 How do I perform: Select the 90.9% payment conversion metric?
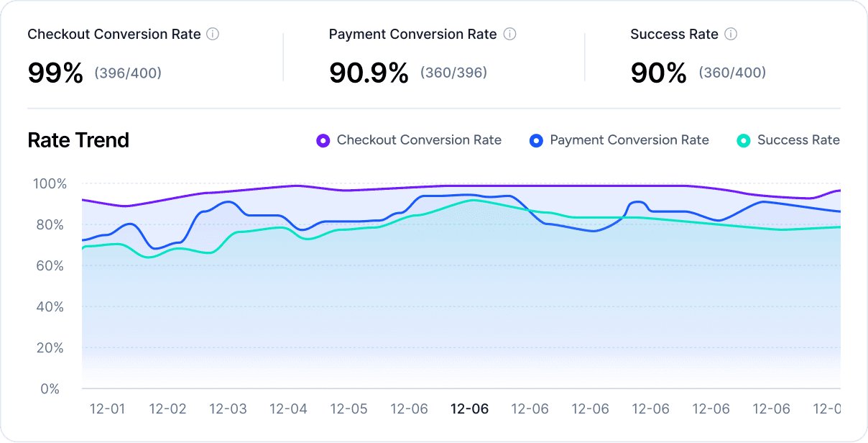click(370, 72)
